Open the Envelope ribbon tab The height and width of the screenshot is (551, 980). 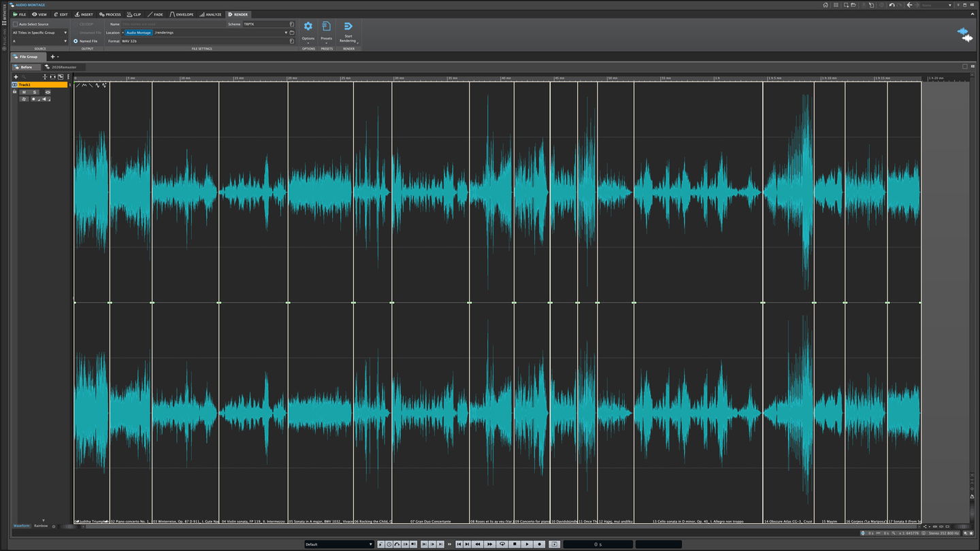click(182, 14)
